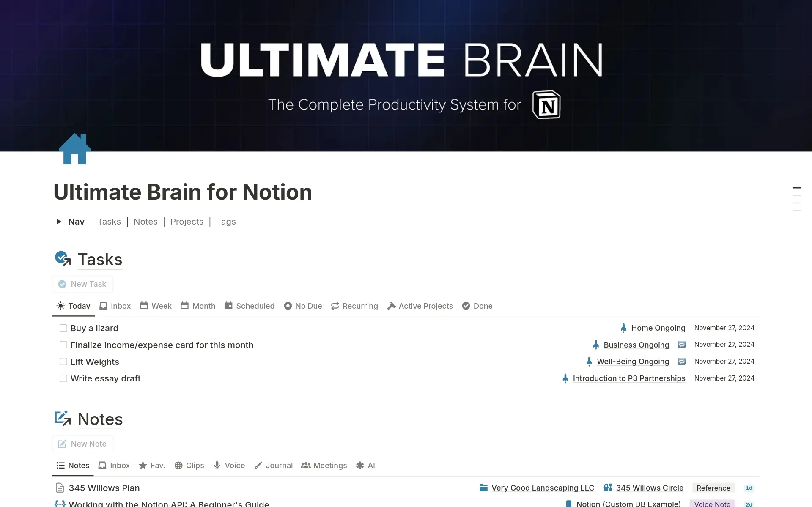Select the Notes list view tab
The image size is (812, 507).
click(x=73, y=466)
